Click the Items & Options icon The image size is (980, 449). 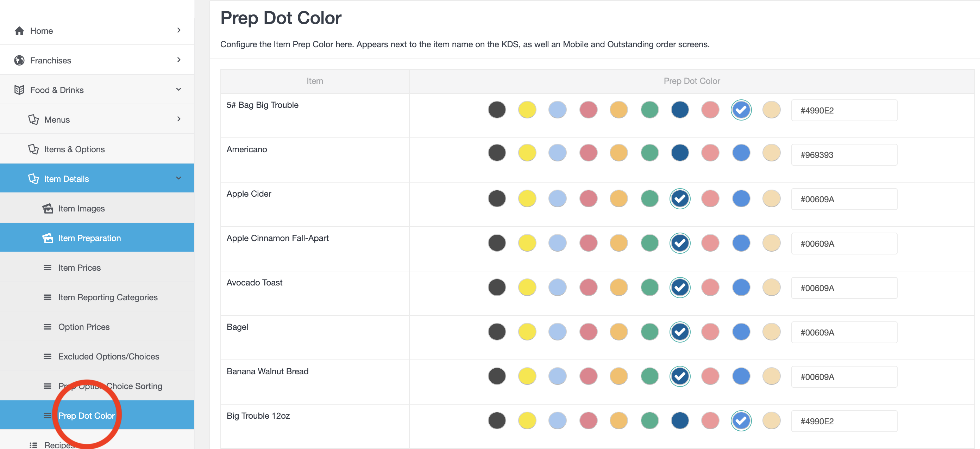click(x=33, y=149)
